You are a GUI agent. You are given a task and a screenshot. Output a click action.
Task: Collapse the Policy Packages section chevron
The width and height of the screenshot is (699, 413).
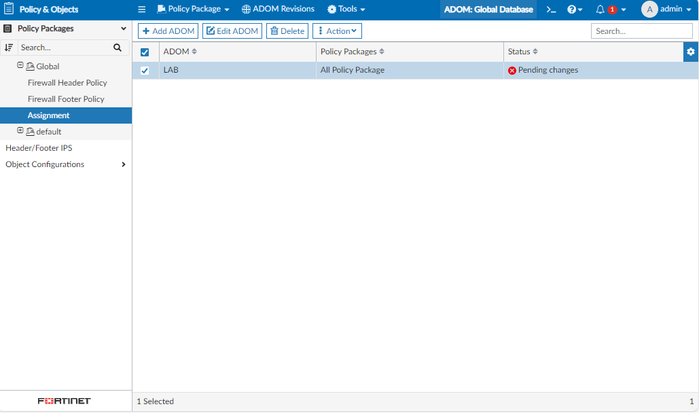point(123,29)
